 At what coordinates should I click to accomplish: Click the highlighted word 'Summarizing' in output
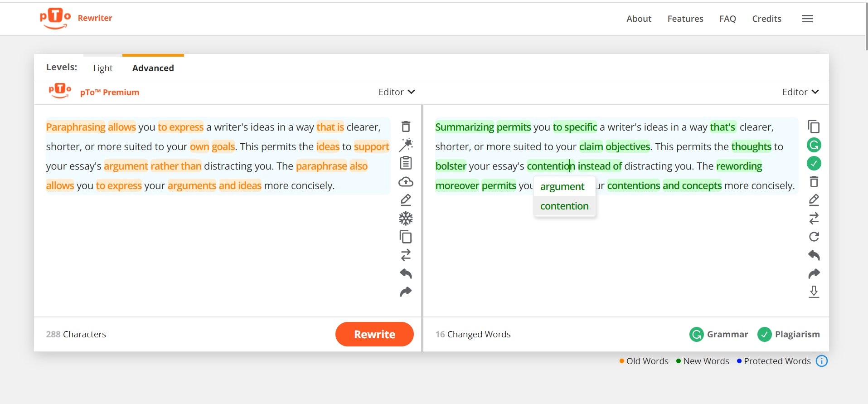pos(465,127)
